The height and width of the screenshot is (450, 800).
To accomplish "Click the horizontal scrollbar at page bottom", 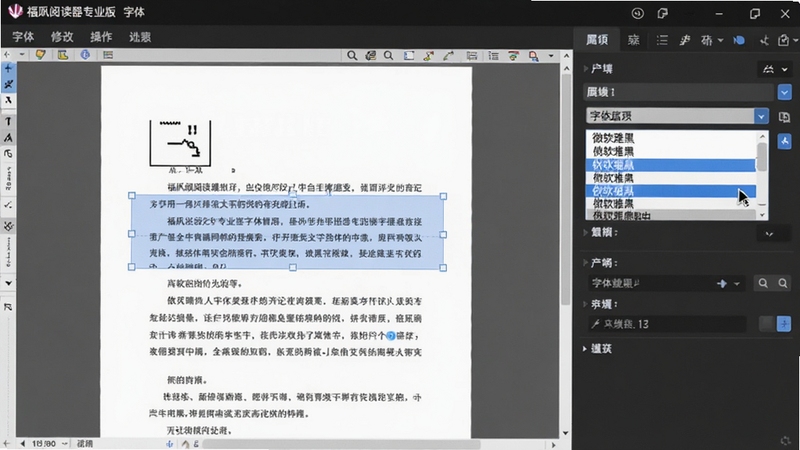I will (x=342, y=444).
